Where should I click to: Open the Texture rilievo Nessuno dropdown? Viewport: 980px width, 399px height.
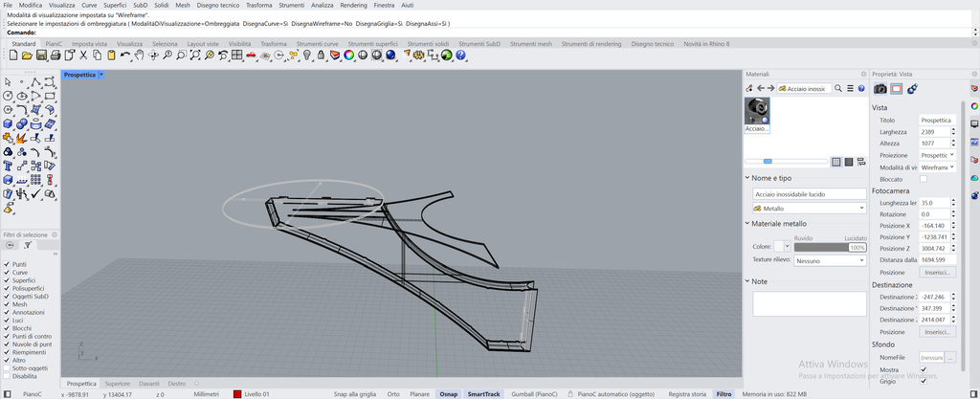830,261
